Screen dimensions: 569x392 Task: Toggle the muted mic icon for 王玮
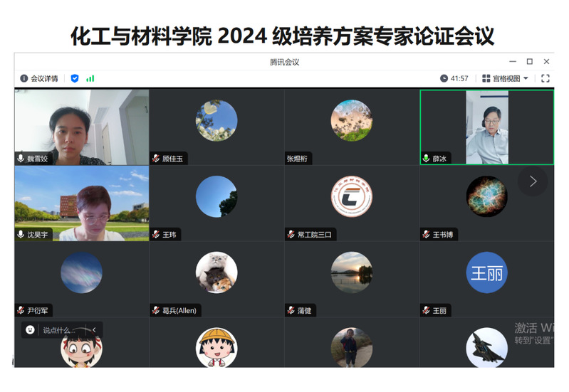coord(156,235)
